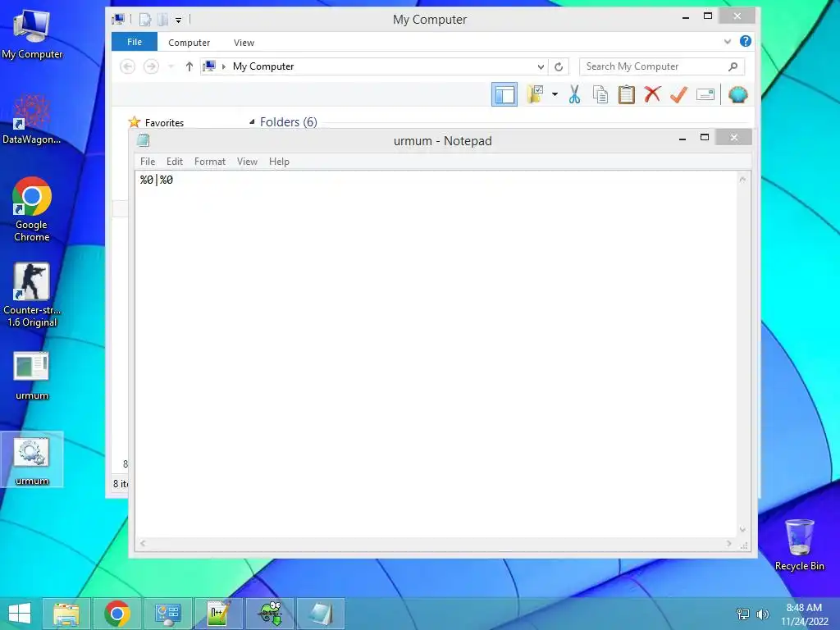This screenshot has height=630, width=840.
Task: Click the red X Delete icon
Action: click(652, 95)
